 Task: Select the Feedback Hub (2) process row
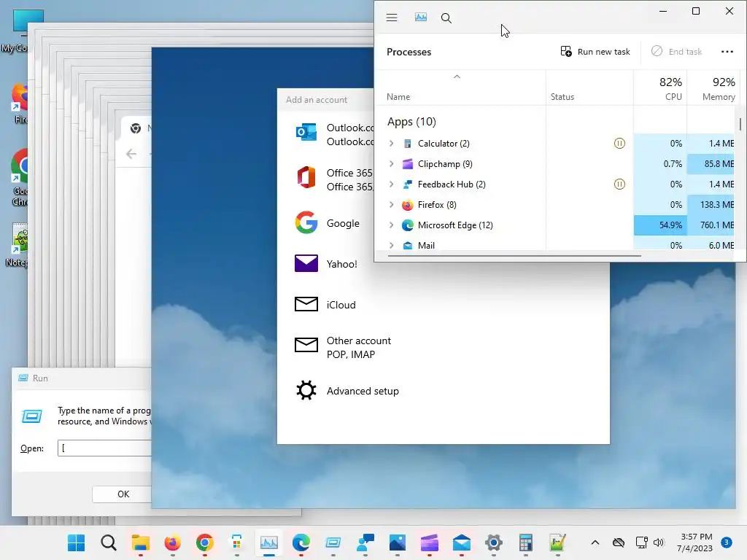(x=555, y=184)
